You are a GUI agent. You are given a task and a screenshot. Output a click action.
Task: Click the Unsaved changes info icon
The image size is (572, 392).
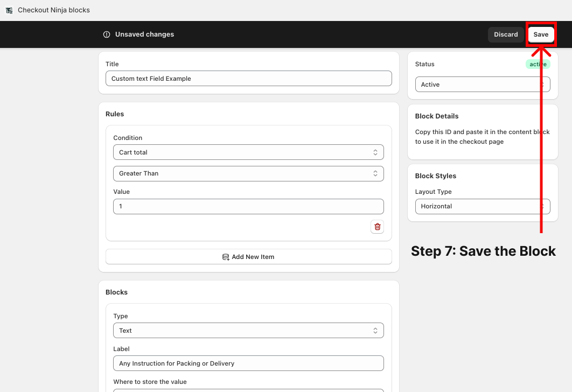(107, 34)
